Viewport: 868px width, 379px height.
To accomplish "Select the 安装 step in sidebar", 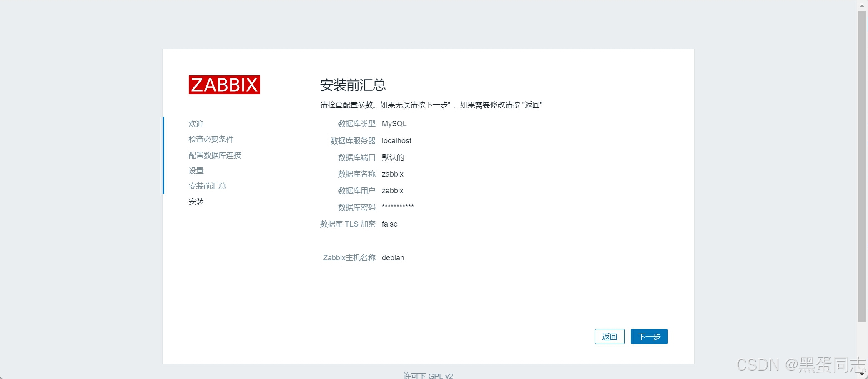I will coord(196,202).
